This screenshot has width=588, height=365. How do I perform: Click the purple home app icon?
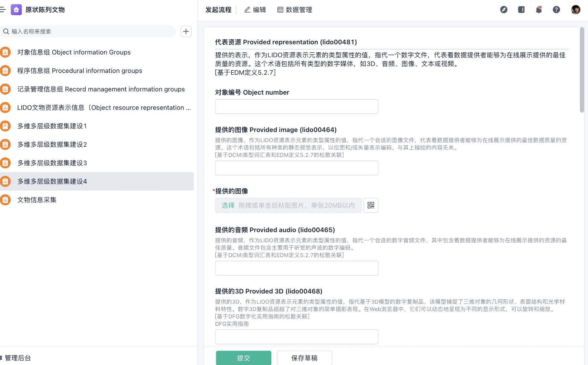tap(16, 10)
